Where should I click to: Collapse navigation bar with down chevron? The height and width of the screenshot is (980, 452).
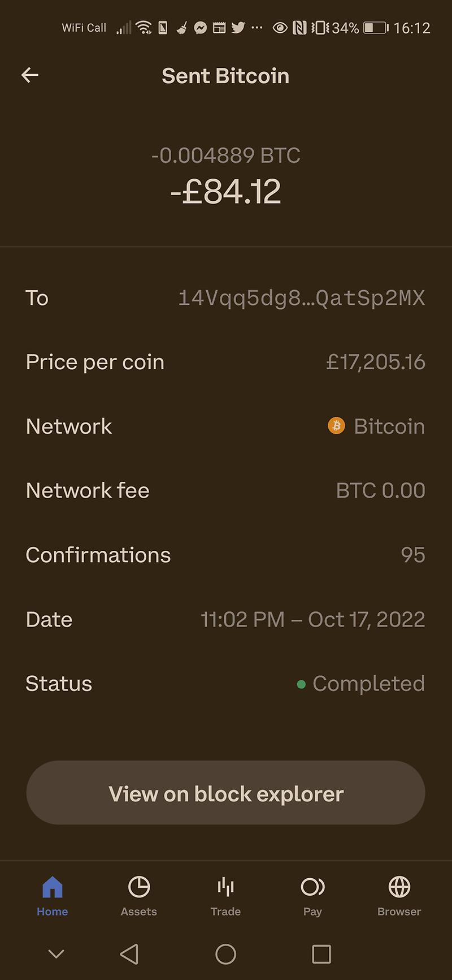pyautogui.click(x=56, y=954)
